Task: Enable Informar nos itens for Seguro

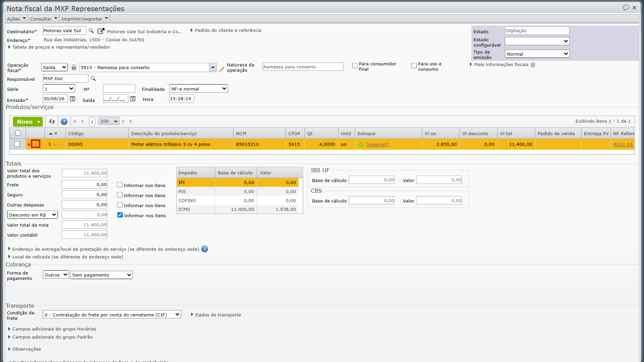Action: pyautogui.click(x=120, y=195)
